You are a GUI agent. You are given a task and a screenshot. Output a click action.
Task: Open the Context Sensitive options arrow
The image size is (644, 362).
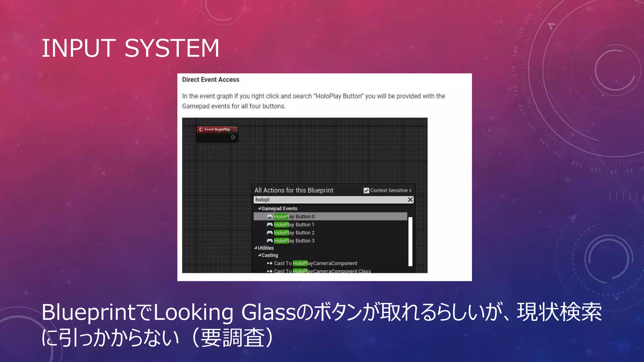click(x=411, y=190)
